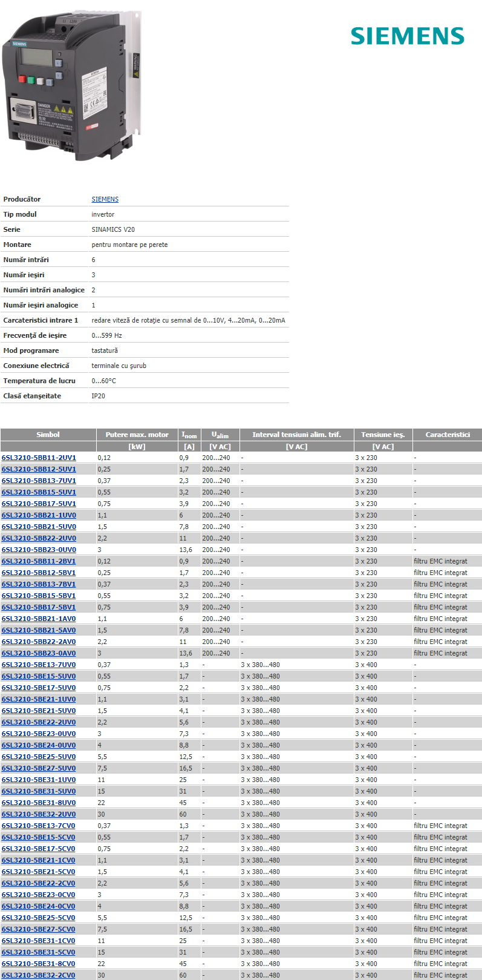The width and height of the screenshot is (482, 980).
Task: Open product link 6SL3210-5BE32-2CV0
Action: pyautogui.click(x=39, y=975)
